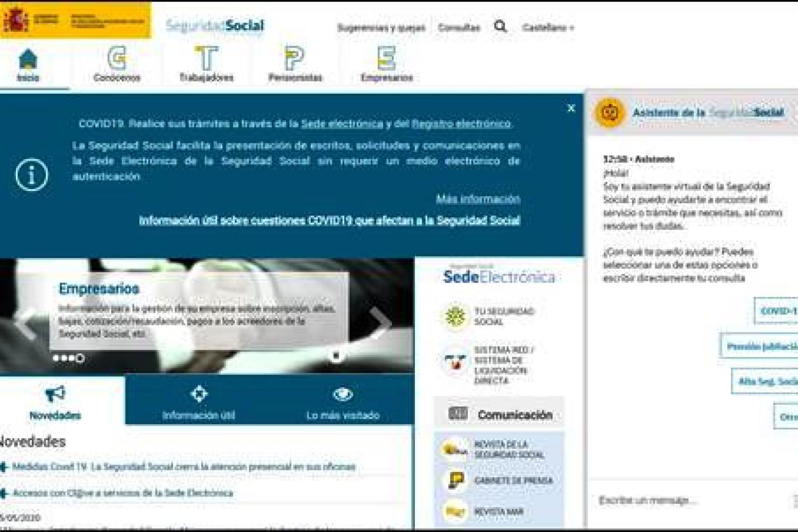Switch to the Lo más visitado tab

(343, 400)
